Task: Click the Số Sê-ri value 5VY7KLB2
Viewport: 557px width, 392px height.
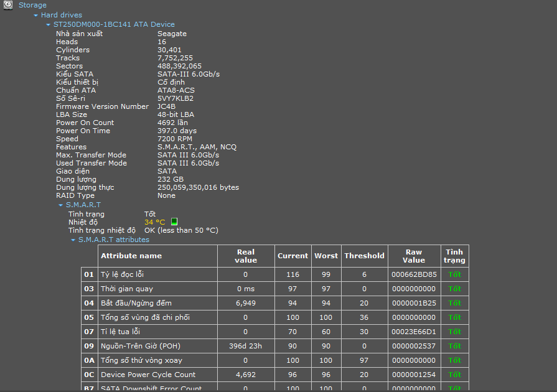Action: 176,98
